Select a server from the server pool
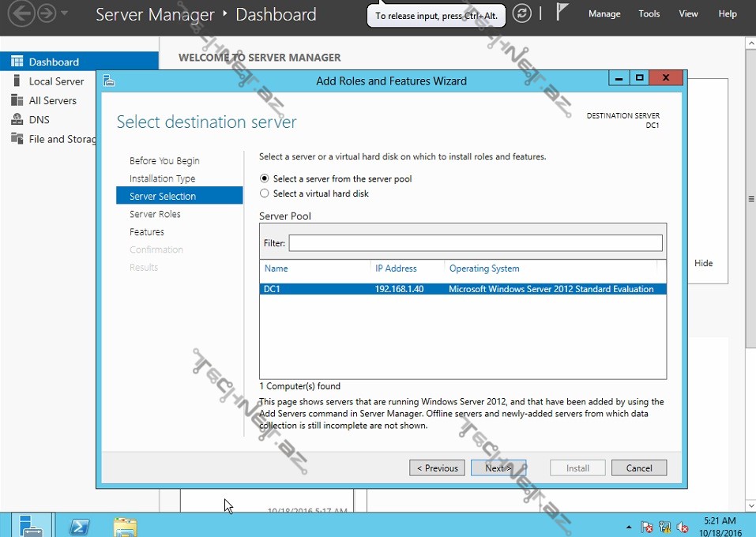756x537 pixels. coord(265,179)
